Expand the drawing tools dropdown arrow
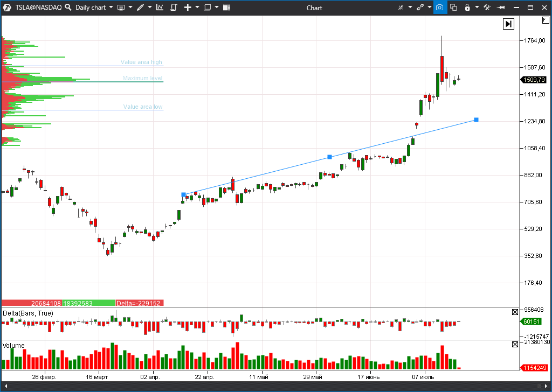This screenshot has width=552, height=392. click(x=150, y=8)
